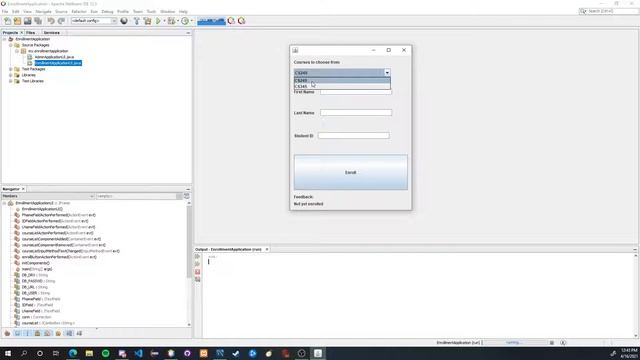Click the Redo arrow icon
Image resolution: width=640 pixels, height=360 pixels.
click(x=62, y=21)
